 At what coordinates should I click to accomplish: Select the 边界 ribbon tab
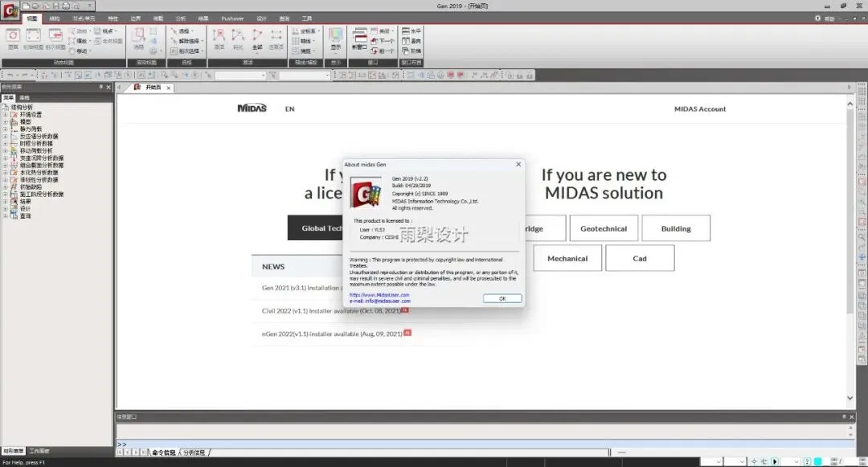(x=136, y=18)
